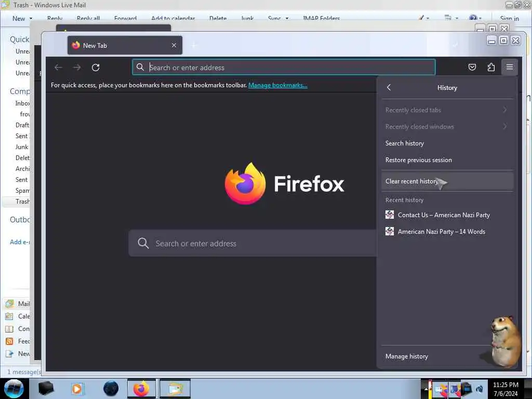Open the Manage bookmarks link
The height and width of the screenshot is (399, 532).
(x=278, y=85)
